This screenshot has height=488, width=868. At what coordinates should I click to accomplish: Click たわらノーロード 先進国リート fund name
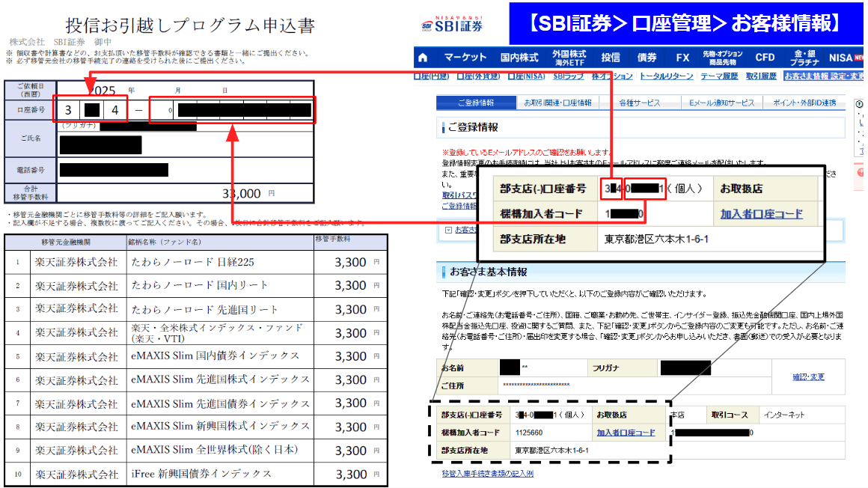point(204,310)
